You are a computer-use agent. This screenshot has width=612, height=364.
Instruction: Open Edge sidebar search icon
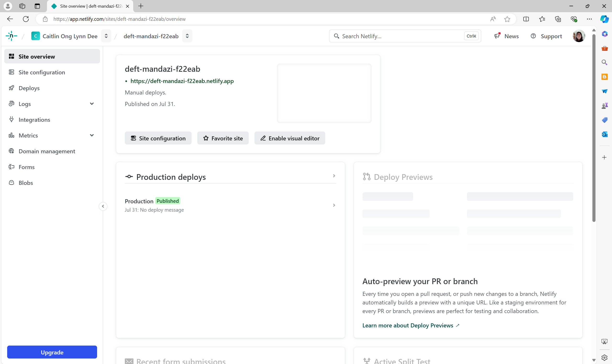(604, 62)
